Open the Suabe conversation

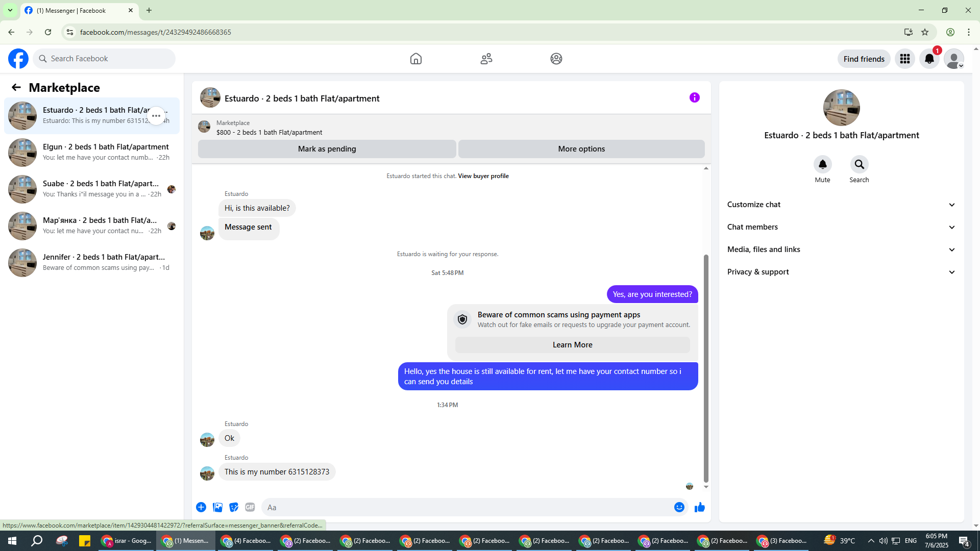[x=92, y=189]
